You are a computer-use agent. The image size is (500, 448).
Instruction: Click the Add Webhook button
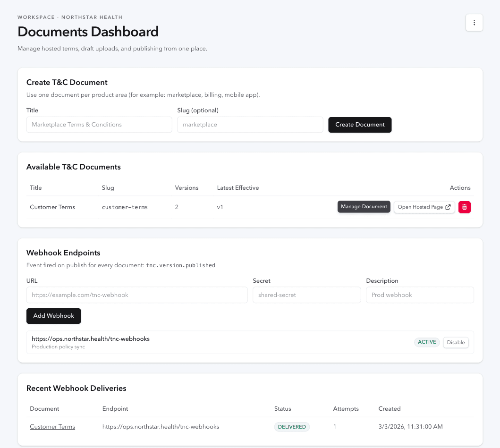53,316
